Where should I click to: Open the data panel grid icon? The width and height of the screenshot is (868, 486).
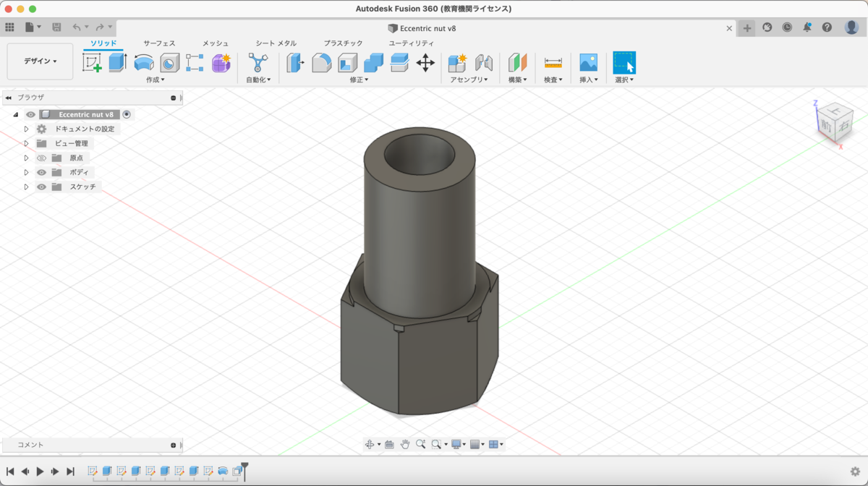[x=9, y=27]
